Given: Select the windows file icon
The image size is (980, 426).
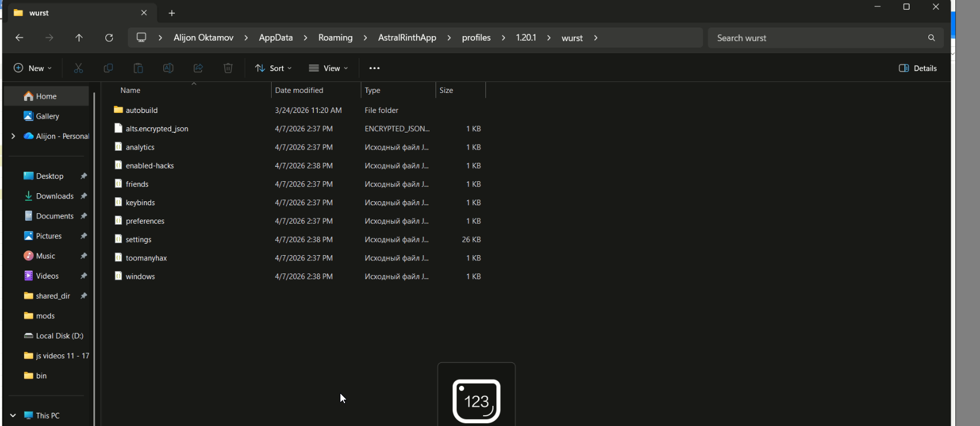Looking at the screenshot, I should (x=118, y=276).
